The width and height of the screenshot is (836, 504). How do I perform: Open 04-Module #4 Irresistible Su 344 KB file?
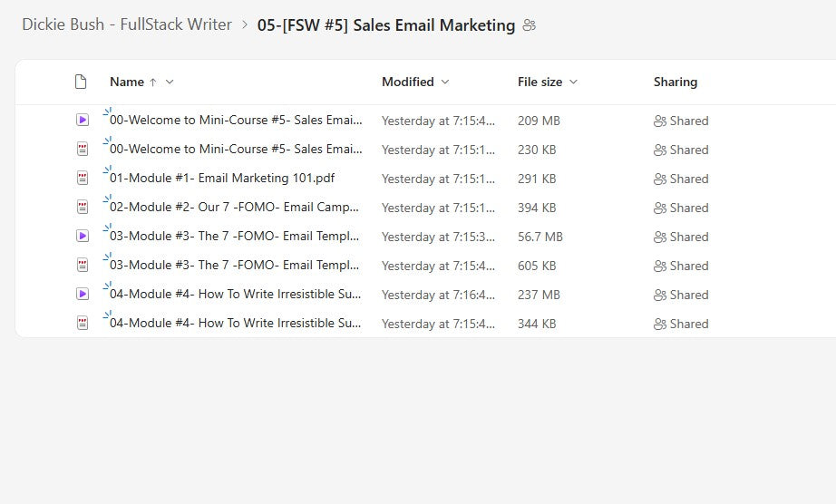[x=235, y=323]
